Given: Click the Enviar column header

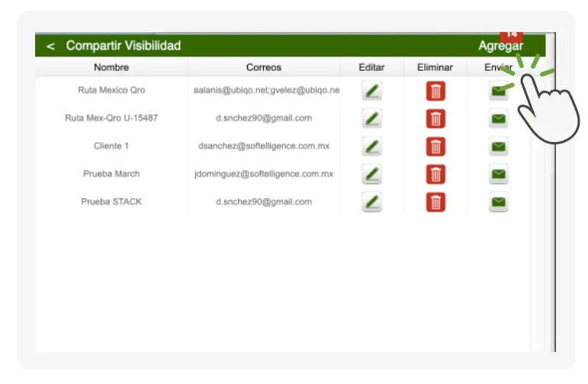Looking at the screenshot, I should click(498, 67).
